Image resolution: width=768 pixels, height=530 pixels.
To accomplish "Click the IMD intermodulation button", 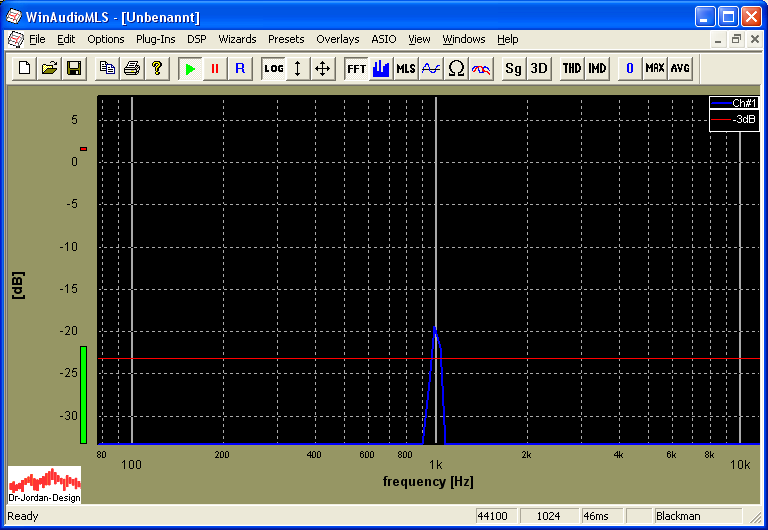I will point(597,68).
